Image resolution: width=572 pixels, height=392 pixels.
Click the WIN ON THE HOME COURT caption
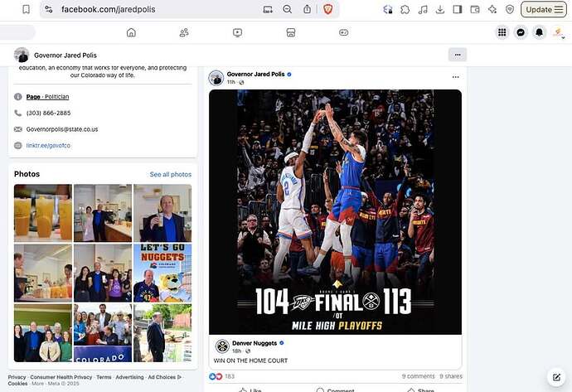point(250,361)
